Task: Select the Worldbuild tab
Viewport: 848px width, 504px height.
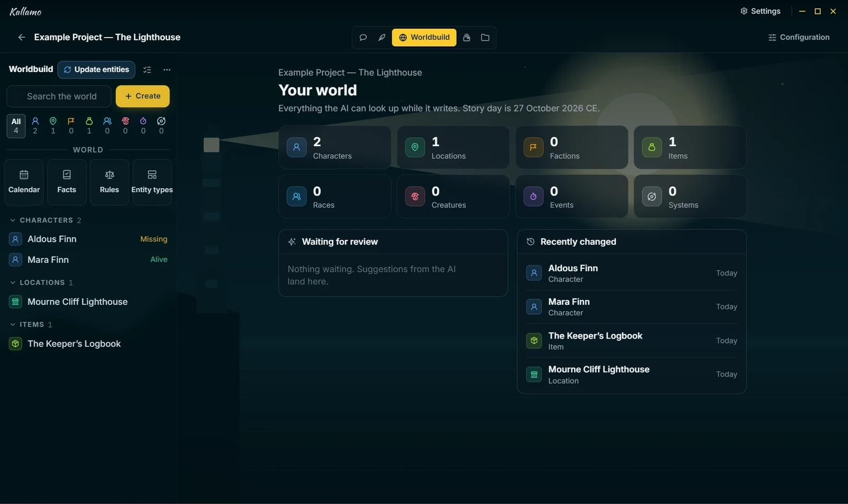Action: pos(424,38)
